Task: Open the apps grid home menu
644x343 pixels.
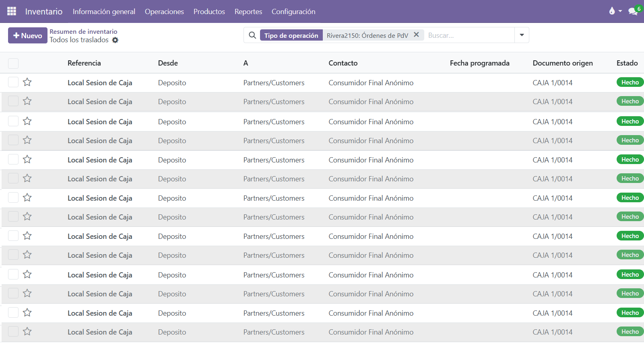Action: pyautogui.click(x=12, y=11)
